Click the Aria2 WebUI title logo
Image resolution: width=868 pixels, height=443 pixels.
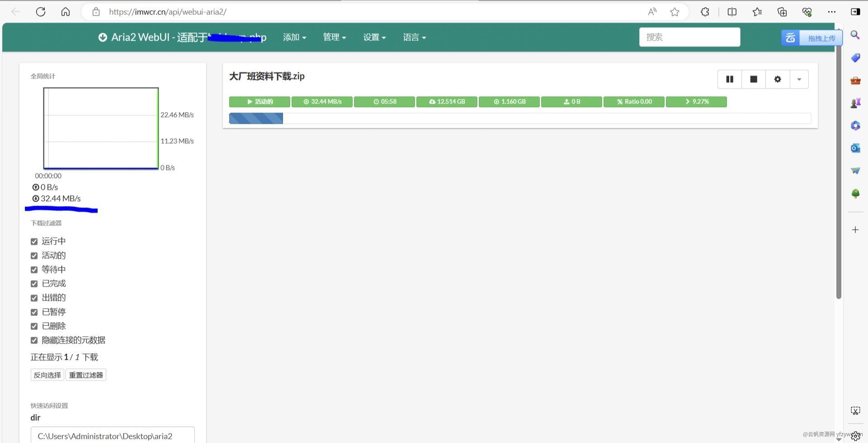182,37
